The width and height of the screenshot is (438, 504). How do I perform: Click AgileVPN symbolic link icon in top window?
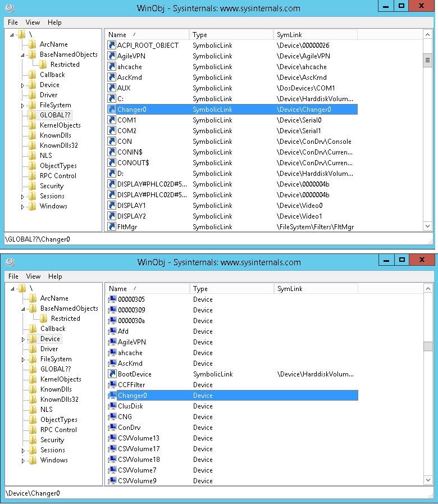(x=112, y=56)
